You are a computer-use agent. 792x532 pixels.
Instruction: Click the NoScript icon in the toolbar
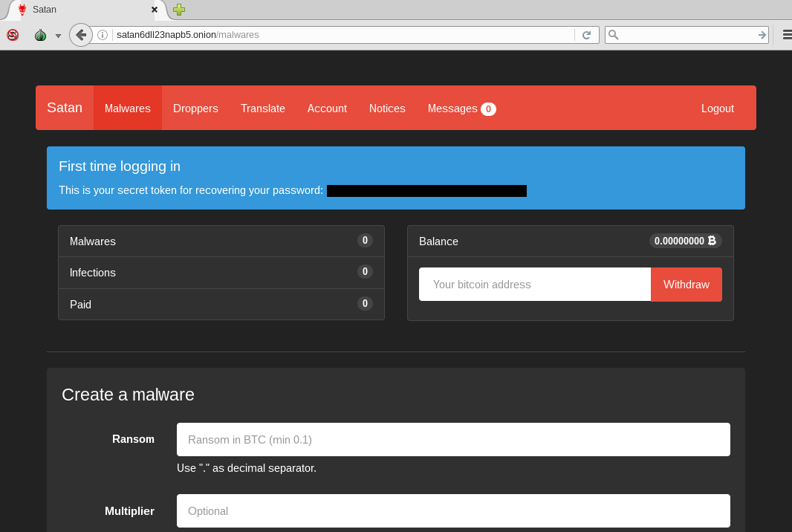[13, 35]
